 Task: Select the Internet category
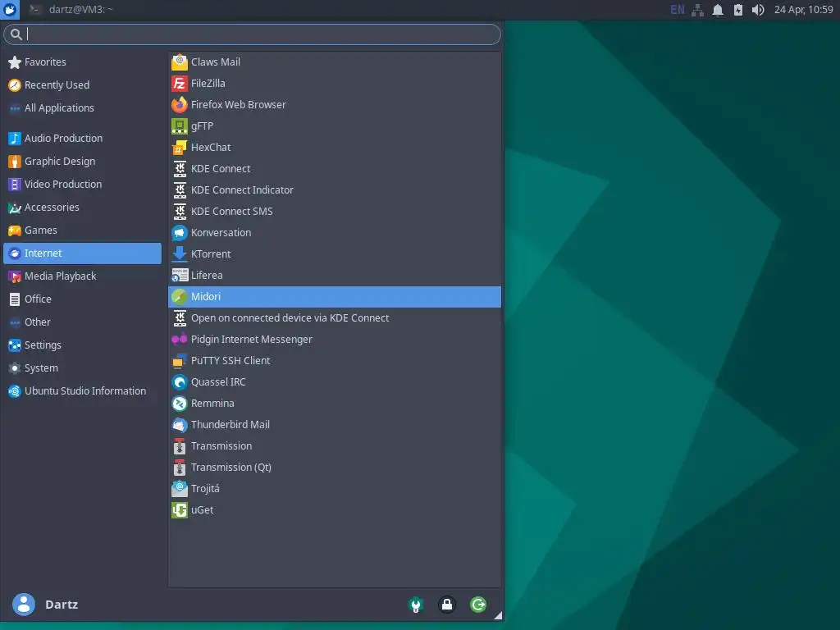pos(83,253)
